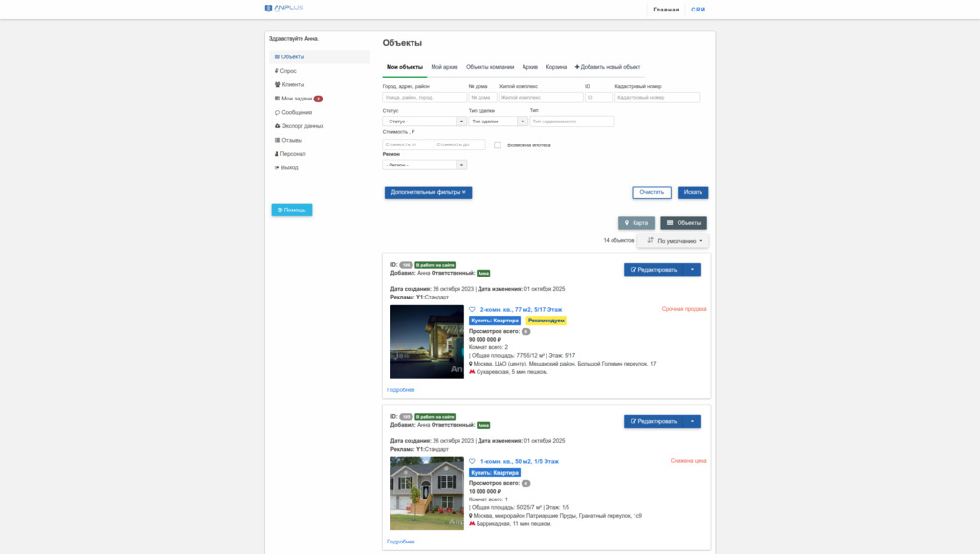The width and height of the screenshot is (980, 554).
Task: Click Выход to log out
Action: pyautogui.click(x=288, y=167)
